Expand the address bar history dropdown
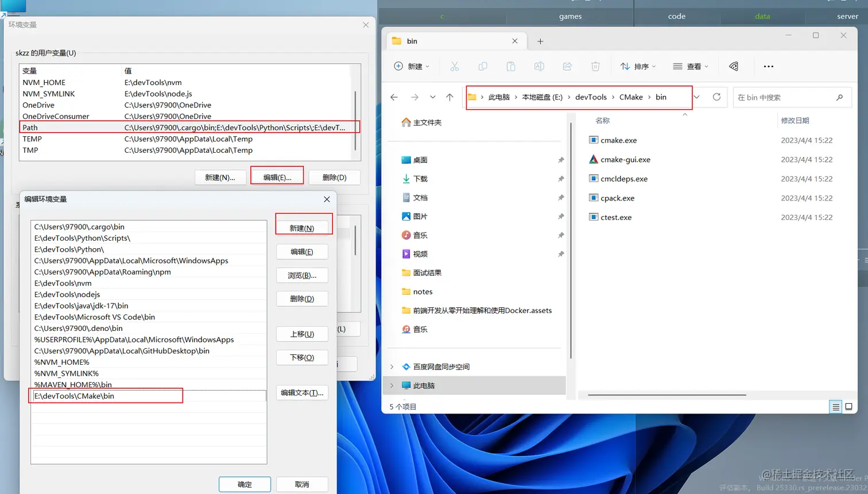This screenshot has height=494, width=868. click(x=696, y=97)
